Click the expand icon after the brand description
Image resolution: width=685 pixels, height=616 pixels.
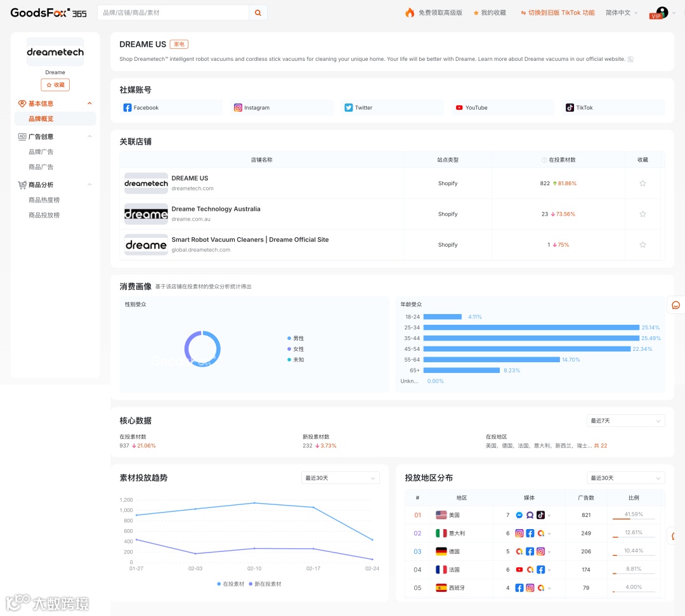[x=630, y=60]
